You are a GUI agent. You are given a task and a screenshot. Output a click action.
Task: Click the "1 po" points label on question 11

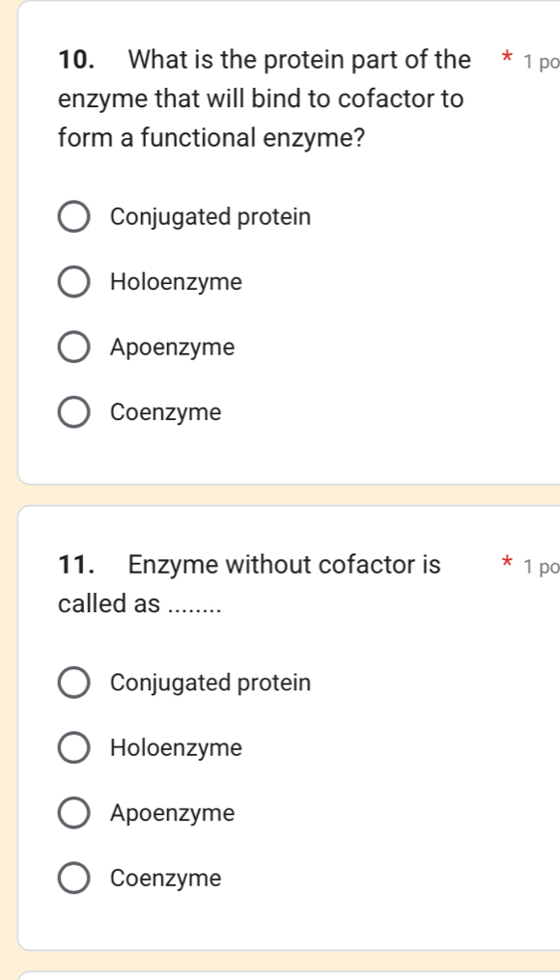pyautogui.click(x=541, y=567)
